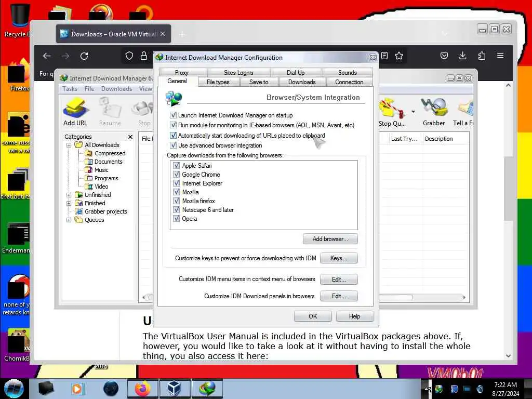Select Netscape 6 and later checkbox

tap(177, 209)
